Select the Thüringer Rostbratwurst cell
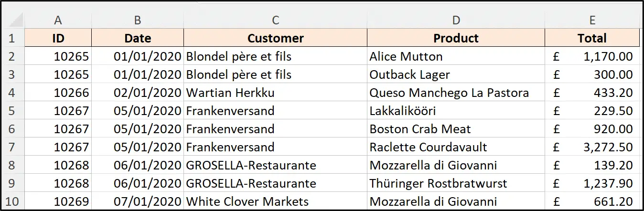The width and height of the screenshot is (644, 211). 456,183
